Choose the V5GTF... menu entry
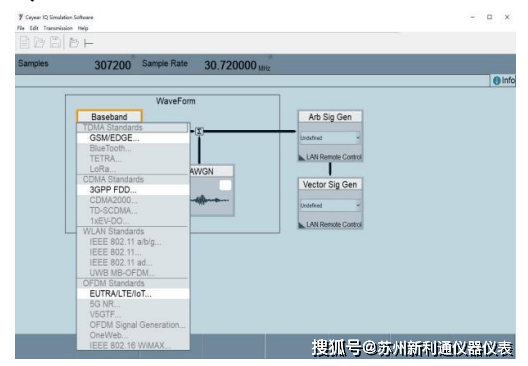 [133, 314]
